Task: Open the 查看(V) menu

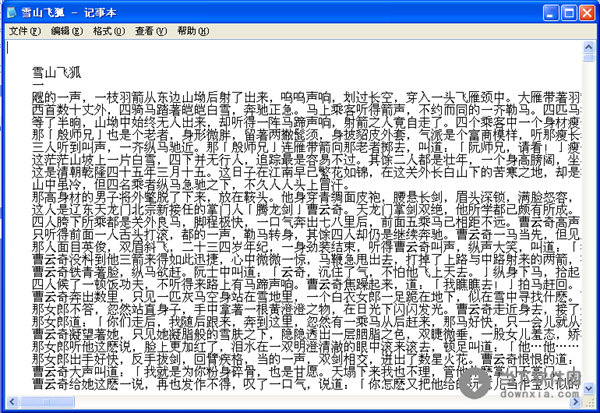Action: (x=151, y=31)
